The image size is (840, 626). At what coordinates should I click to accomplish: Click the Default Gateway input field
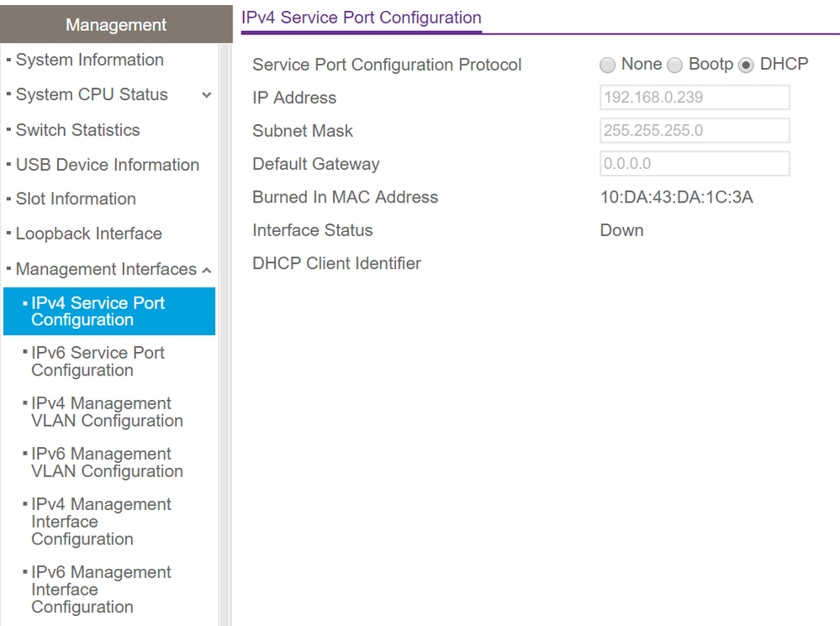[695, 164]
